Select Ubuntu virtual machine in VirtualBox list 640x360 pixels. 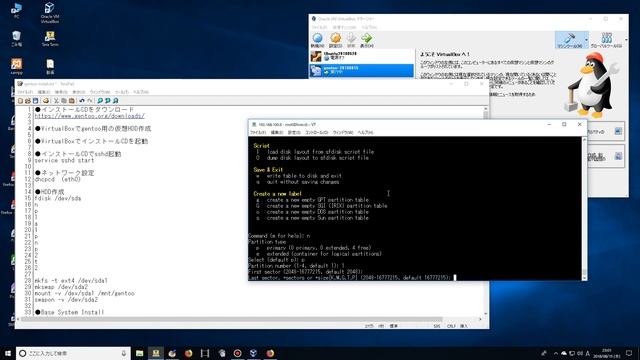pos(362,56)
